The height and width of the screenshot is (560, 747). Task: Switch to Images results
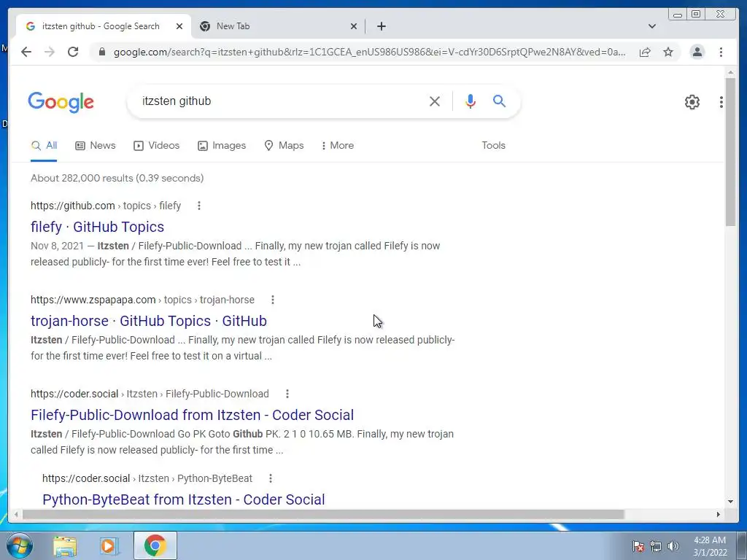222,145
